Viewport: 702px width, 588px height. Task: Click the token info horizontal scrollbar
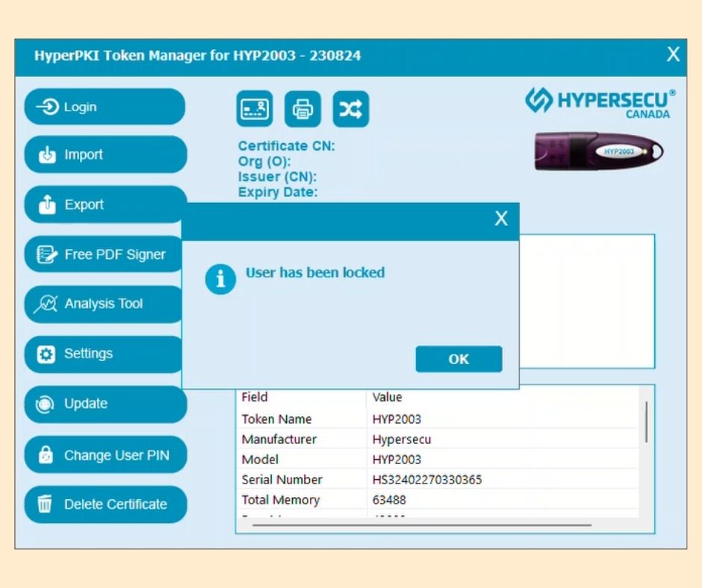(422, 525)
